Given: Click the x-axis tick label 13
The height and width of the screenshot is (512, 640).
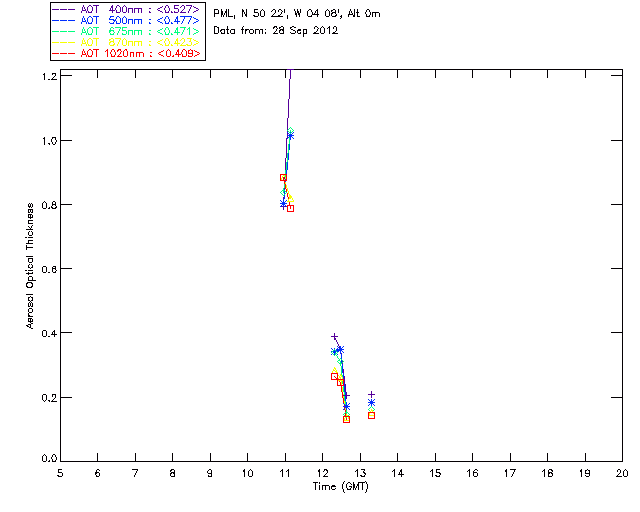Looking at the screenshot, I should tap(360, 473).
